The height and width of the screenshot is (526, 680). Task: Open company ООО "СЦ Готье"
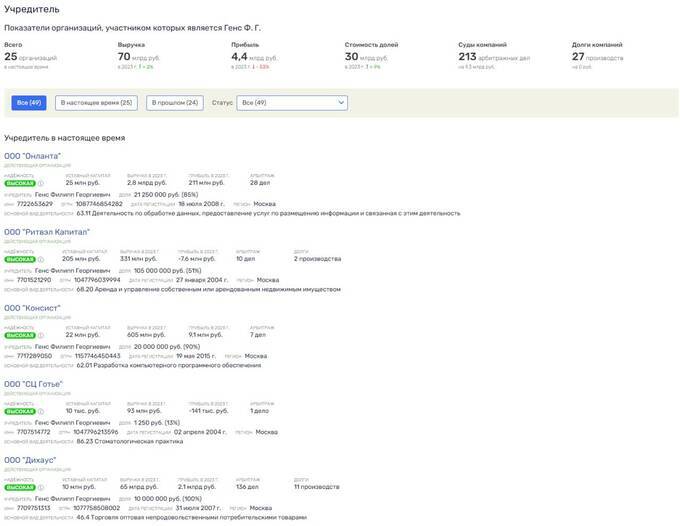[33, 384]
